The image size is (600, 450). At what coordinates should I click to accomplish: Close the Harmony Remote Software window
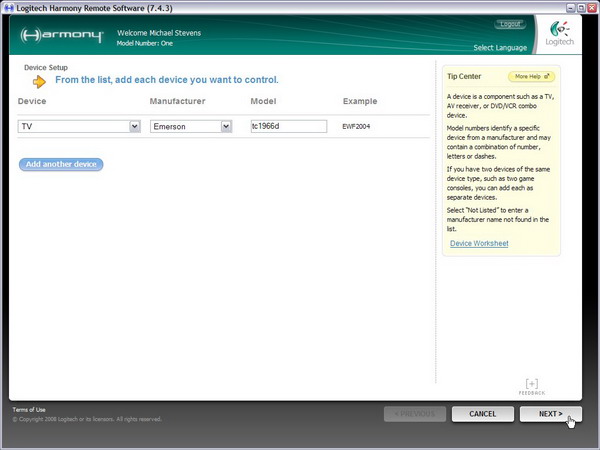pyautogui.click(x=592, y=8)
